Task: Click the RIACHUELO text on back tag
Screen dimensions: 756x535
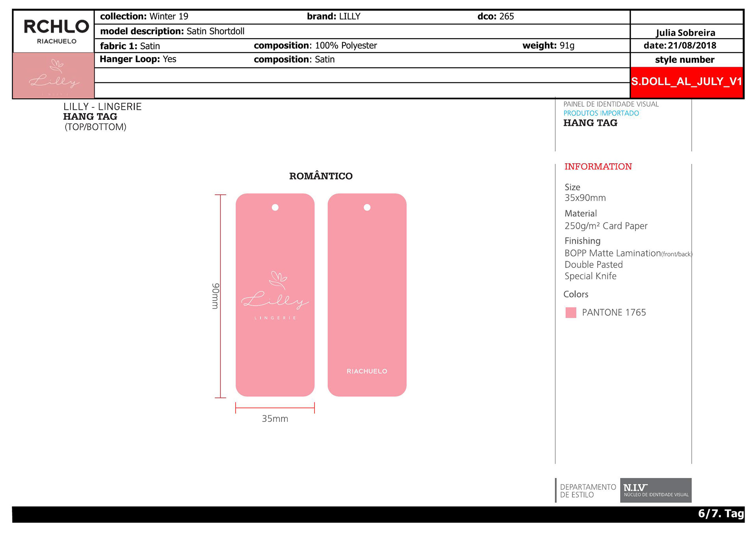Action: pos(367,371)
